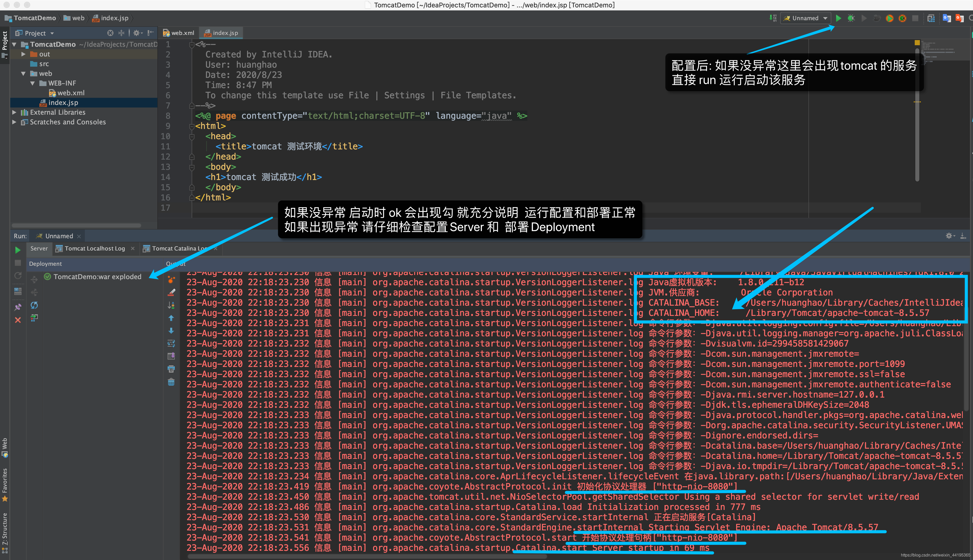Click the blue Google Translate icon
Image resolution: width=973 pixels, height=560 pixels.
tap(947, 18)
